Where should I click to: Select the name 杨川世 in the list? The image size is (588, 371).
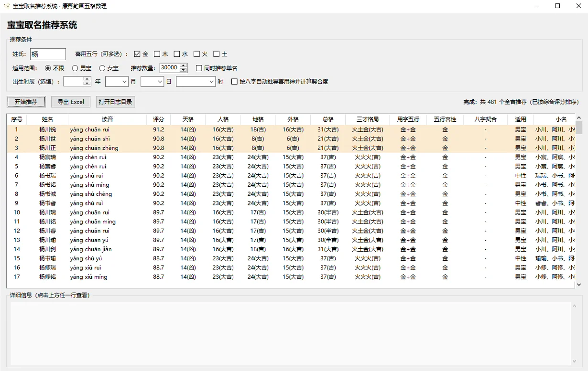point(47,139)
